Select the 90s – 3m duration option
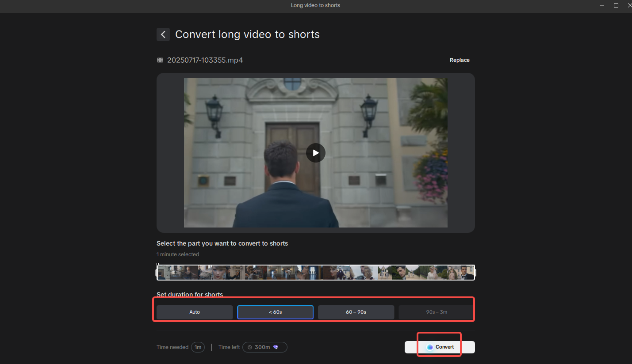The image size is (632, 364). point(436,312)
